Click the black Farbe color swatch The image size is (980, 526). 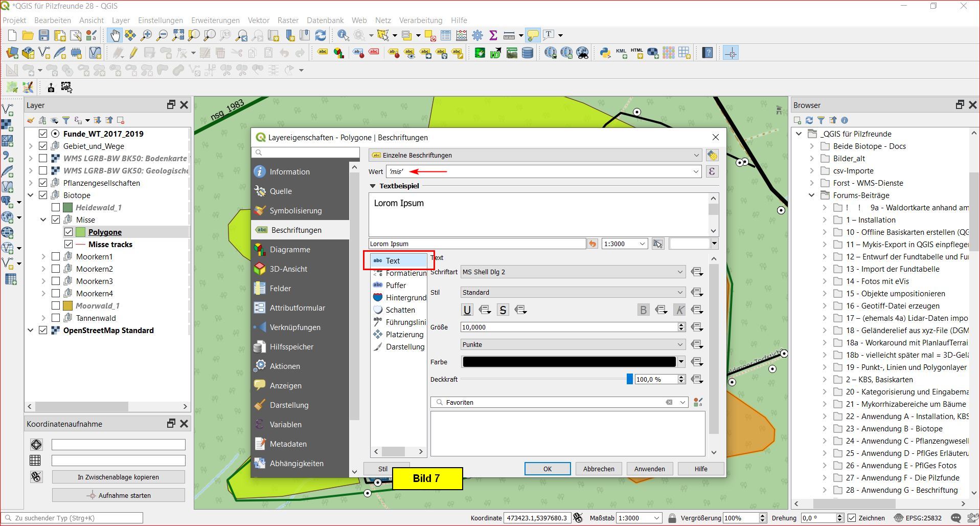tap(568, 362)
